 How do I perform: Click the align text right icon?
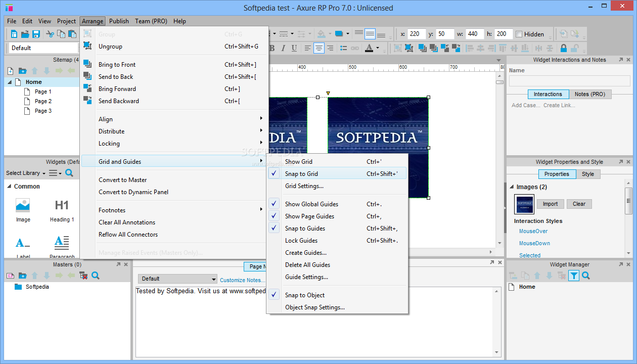(330, 48)
